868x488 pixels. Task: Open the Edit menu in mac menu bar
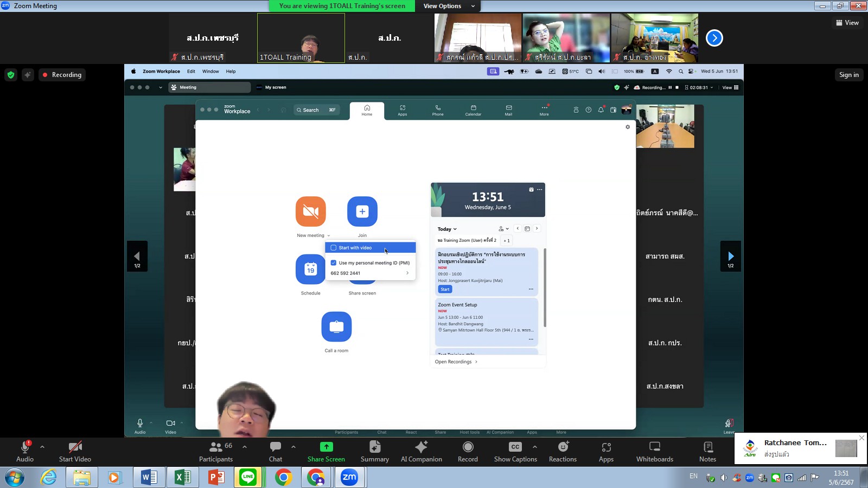click(192, 72)
